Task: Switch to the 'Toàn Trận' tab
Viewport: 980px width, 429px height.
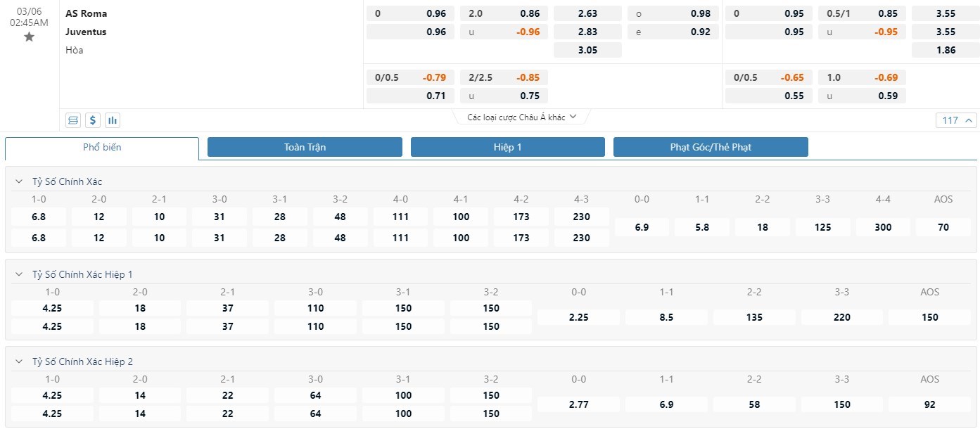Action: click(x=305, y=147)
